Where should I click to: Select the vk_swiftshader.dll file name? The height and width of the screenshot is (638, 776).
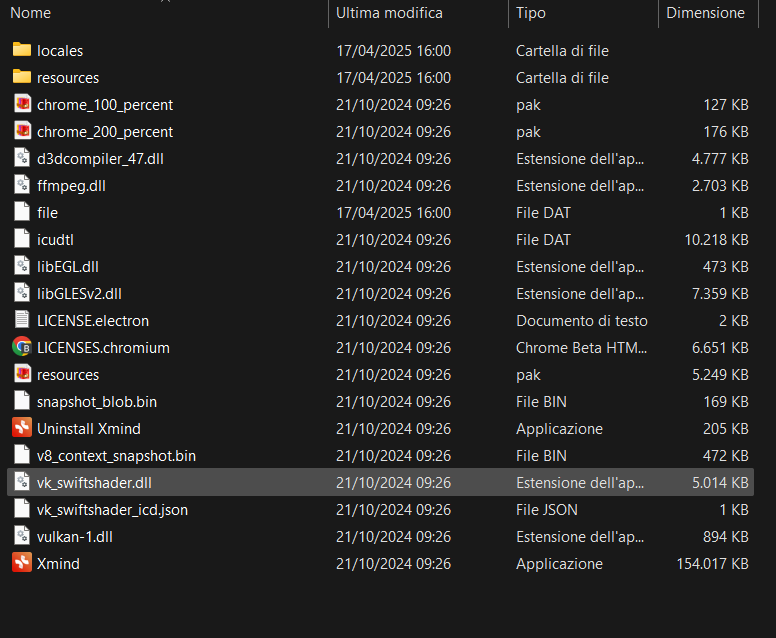[x=94, y=483]
